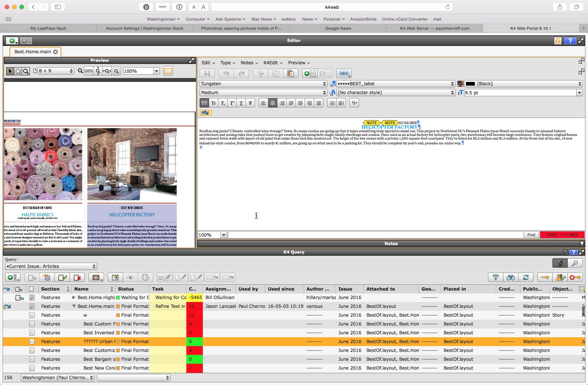Open the K4Edit menu
The height and width of the screenshot is (385, 588).
(273, 63)
